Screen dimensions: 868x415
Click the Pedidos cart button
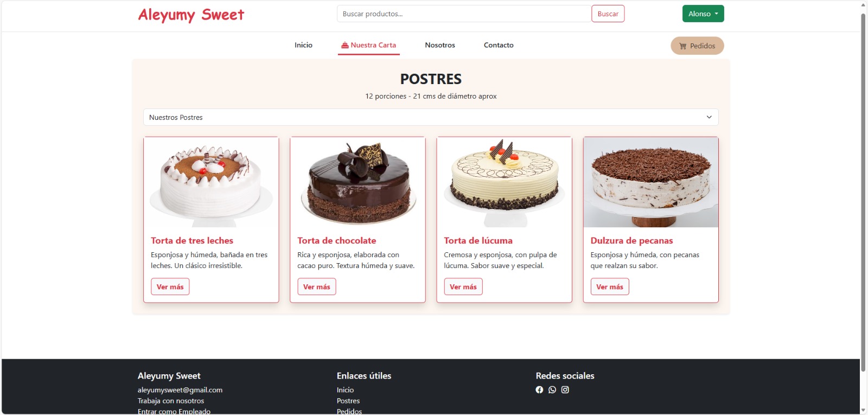click(x=697, y=46)
